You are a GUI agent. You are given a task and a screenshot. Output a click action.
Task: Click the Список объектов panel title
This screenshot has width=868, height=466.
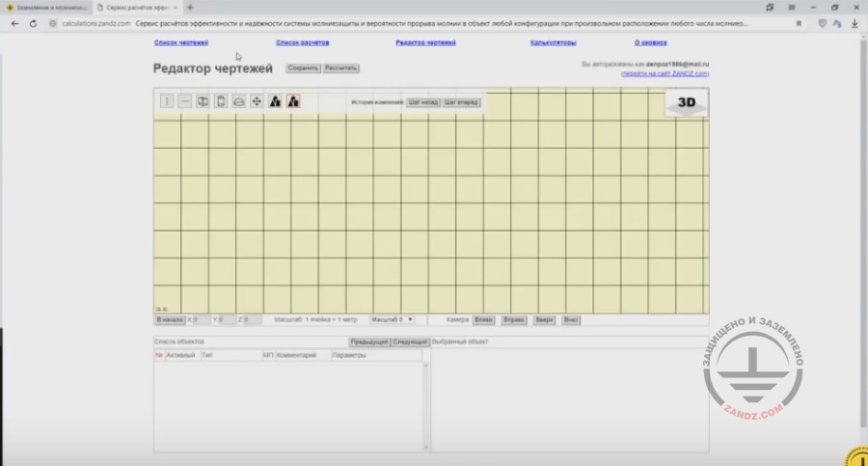coord(179,342)
